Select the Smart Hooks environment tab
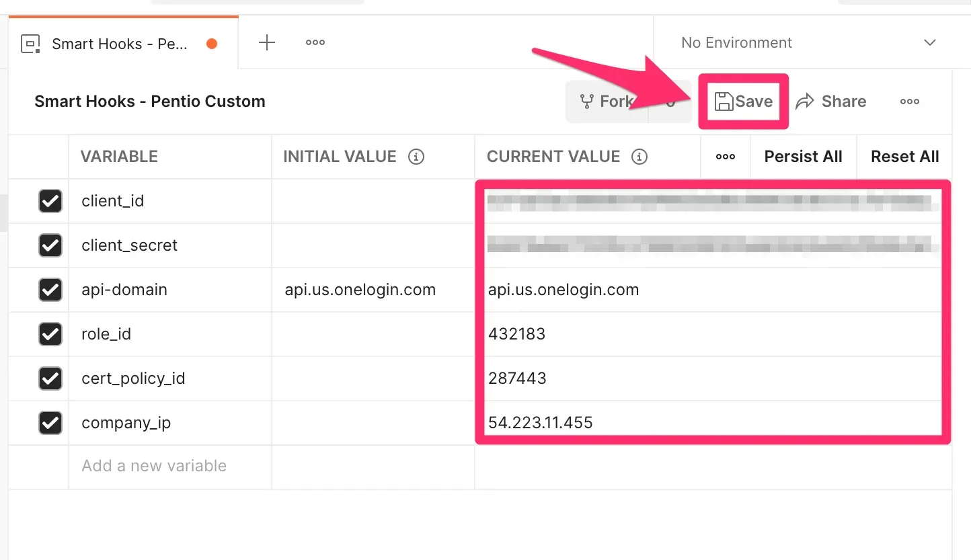Viewport: 971px width, 560px height. (121, 44)
